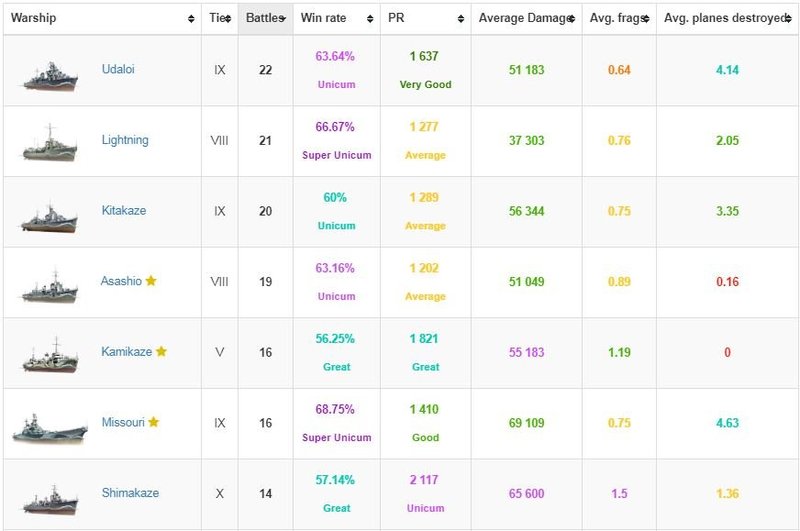Sort table by Warship column arrows

(191, 19)
